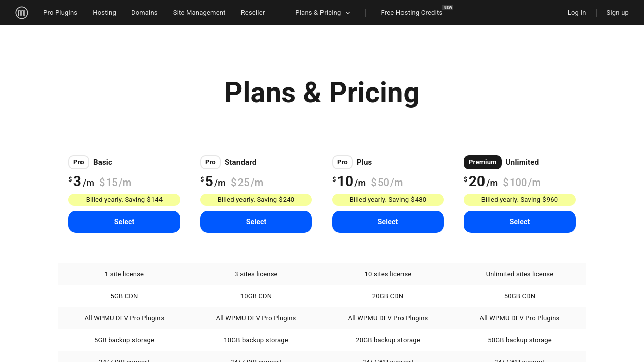Open the Domains navigation link
644x362 pixels.
(x=144, y=13)
